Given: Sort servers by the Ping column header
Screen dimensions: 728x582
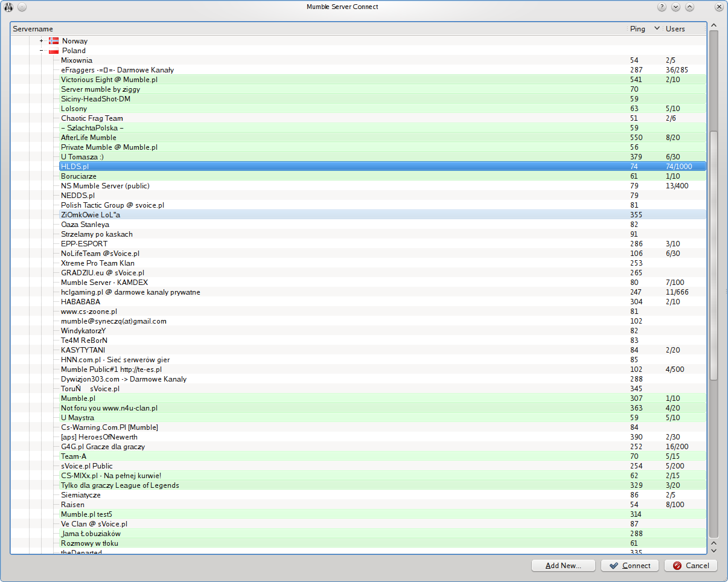Looking at the screenshot, I should pyautogui.click(x=637, y=29).
